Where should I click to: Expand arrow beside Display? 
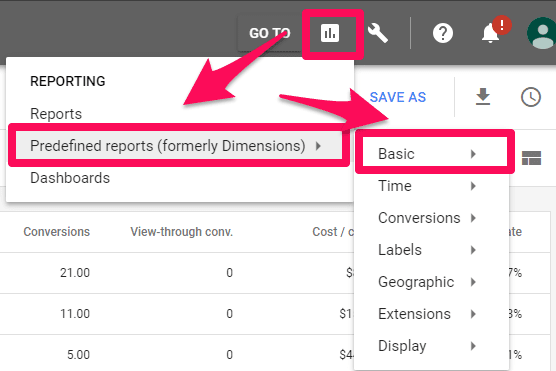(x=473, y=346)
